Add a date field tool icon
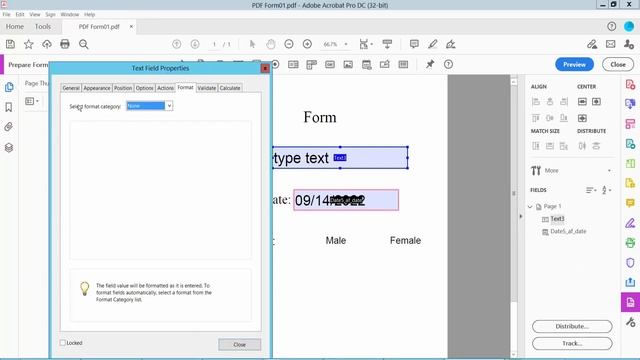Viewport: 640px width, 360px height. pos(367,64)
